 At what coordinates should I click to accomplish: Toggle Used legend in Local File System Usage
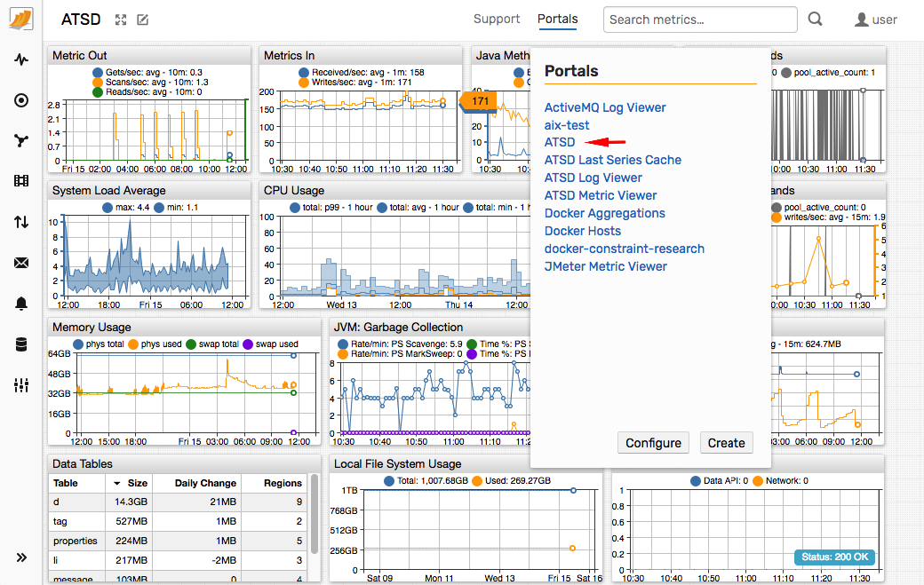point(511,481)
